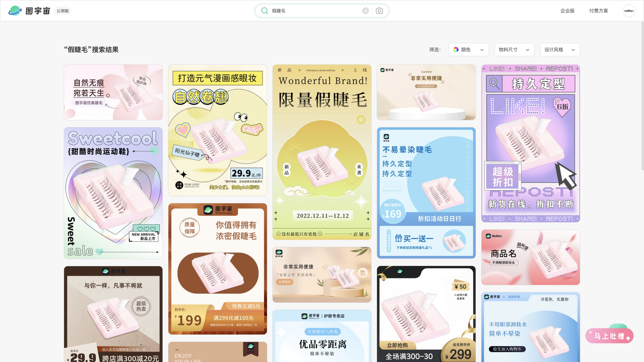Expand the 设计风格 filter dropdown
The width and height of the screenshot is (644, 362).
(x=560, y=50)
